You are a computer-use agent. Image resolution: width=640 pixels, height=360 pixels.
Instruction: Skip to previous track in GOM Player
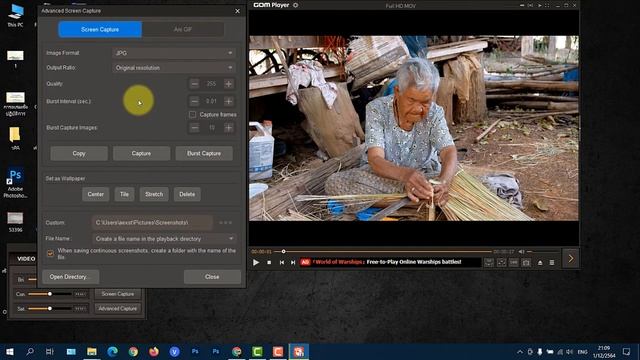tap(282, 262)
